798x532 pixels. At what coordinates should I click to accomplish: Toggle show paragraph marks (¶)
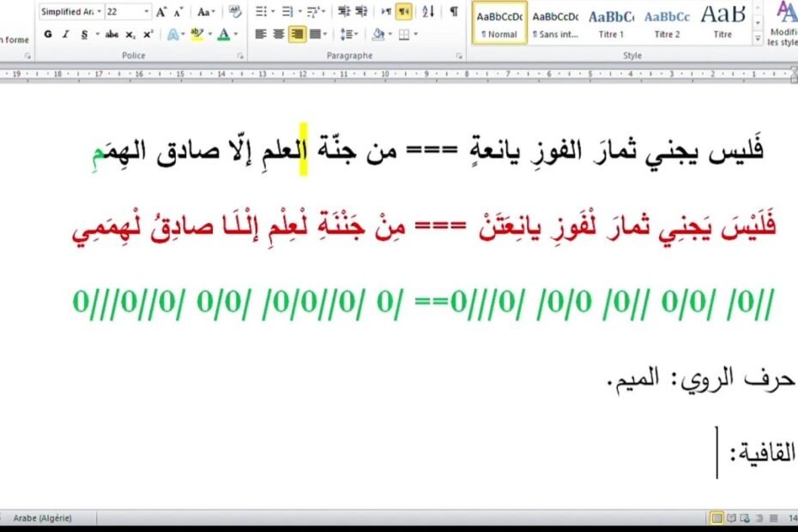tap(454, 12)
